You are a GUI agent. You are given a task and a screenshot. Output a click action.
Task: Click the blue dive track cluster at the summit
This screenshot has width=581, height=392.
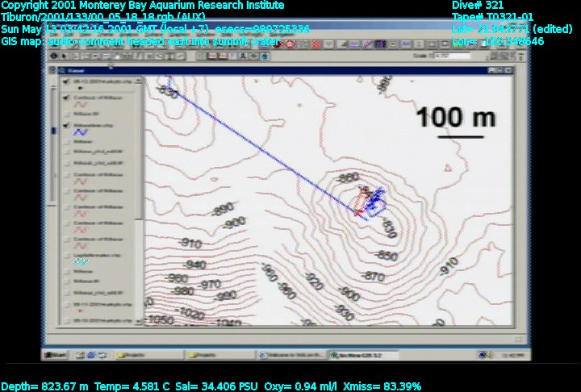(x=375, y=203)
